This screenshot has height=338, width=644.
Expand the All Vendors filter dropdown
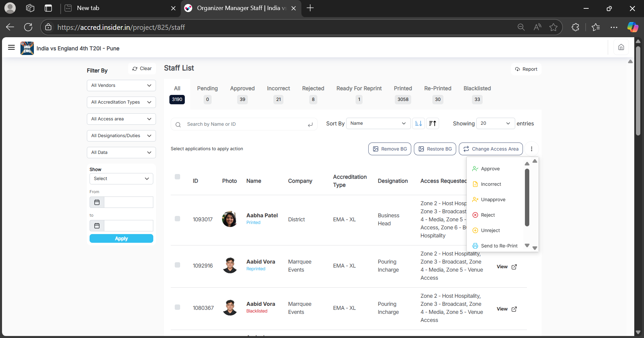click(x=121, y=86)
